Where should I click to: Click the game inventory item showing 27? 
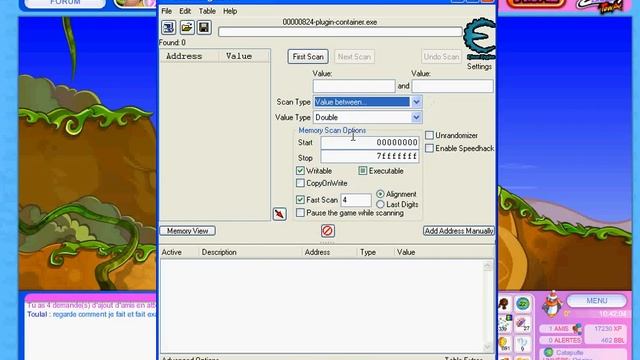click(522, 324)
